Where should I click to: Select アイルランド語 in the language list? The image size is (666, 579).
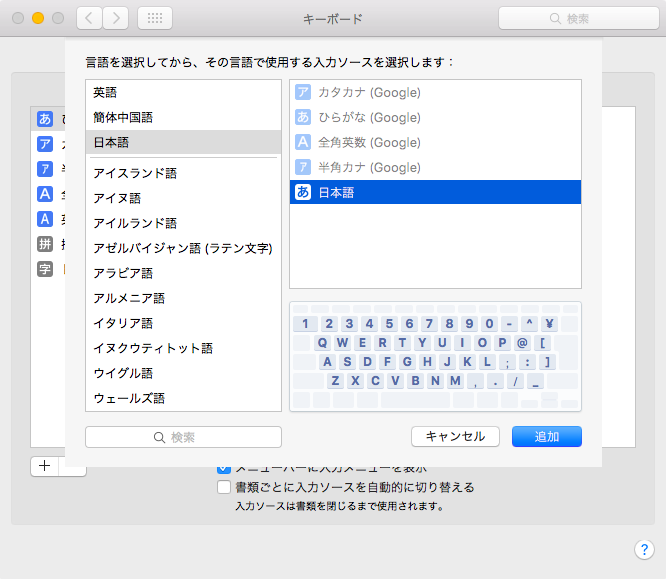(x=183, y=223)
